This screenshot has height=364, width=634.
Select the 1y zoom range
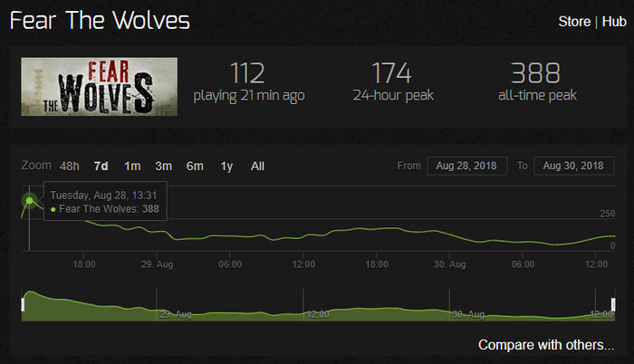[226, 167]
